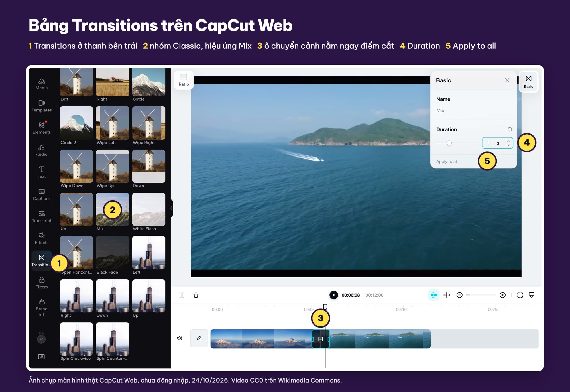Open the Basic tab on right edge
This screenshot has height=392, width=570.
pos(529,82)
